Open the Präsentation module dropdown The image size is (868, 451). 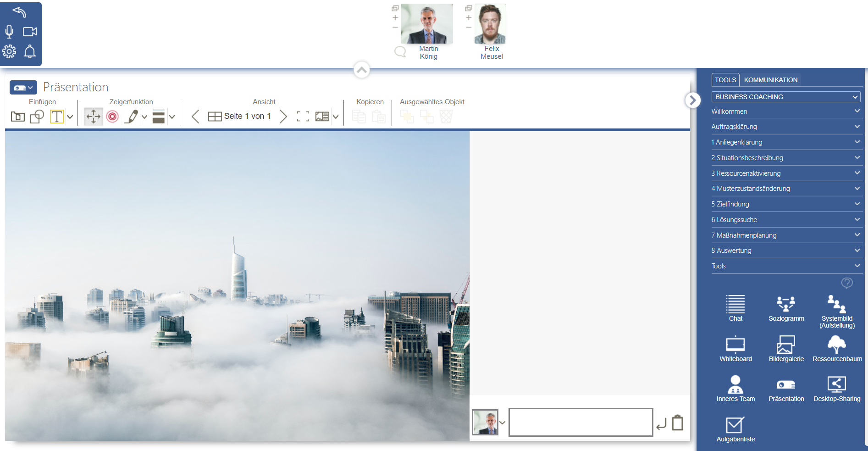coord(23,88)
